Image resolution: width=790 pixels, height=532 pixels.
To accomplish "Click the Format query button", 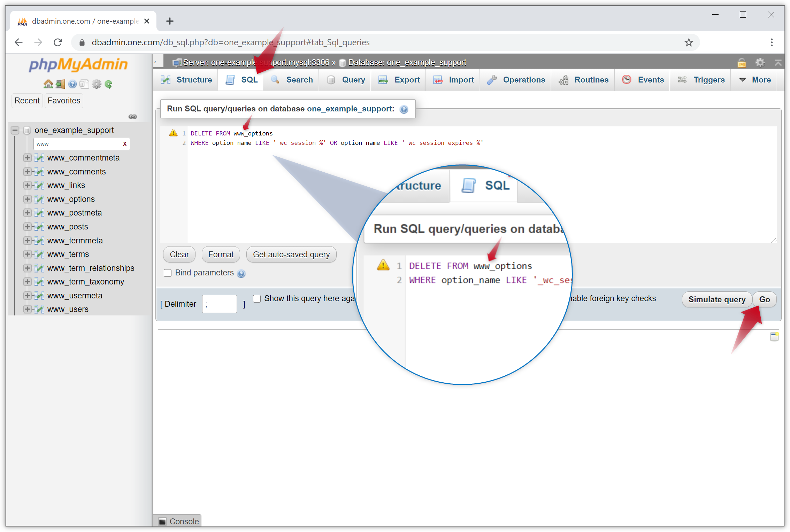I will pyautogui.click(x=221, y=255).
